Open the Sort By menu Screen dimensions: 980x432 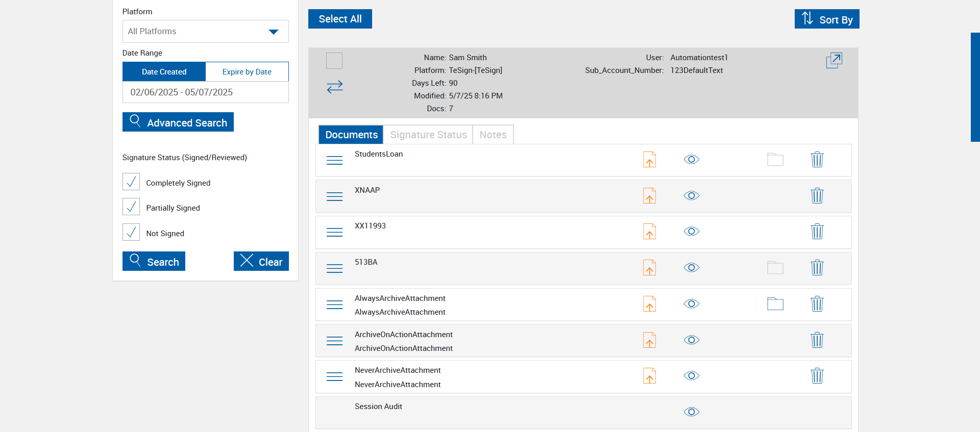coord(826,19)
